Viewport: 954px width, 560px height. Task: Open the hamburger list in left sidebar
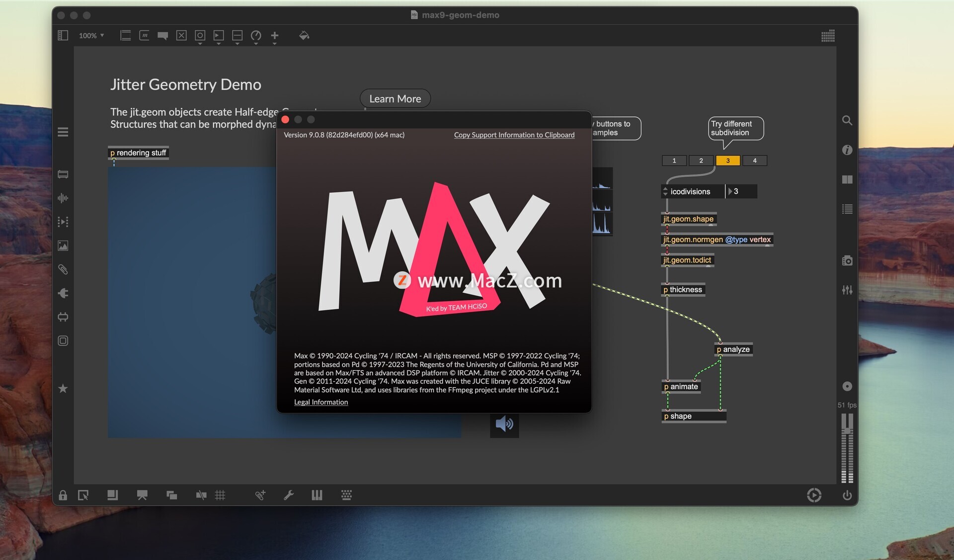(63, 132)
